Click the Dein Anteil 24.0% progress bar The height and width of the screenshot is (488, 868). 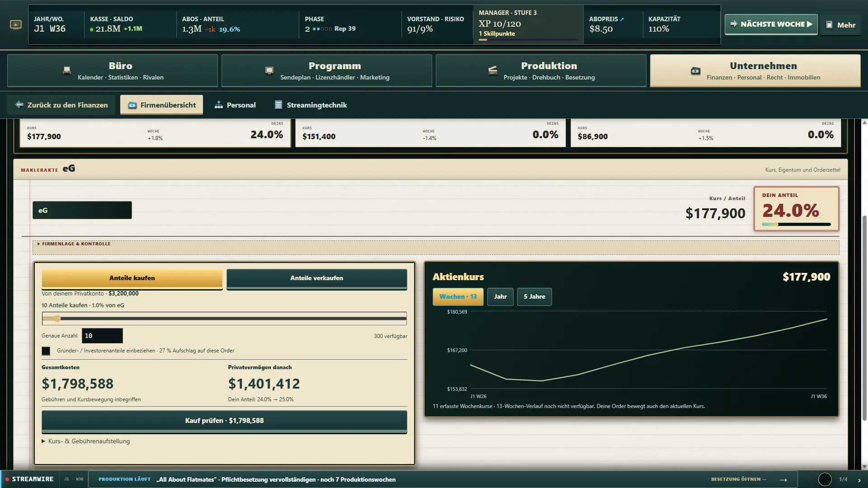click(796, 224)
